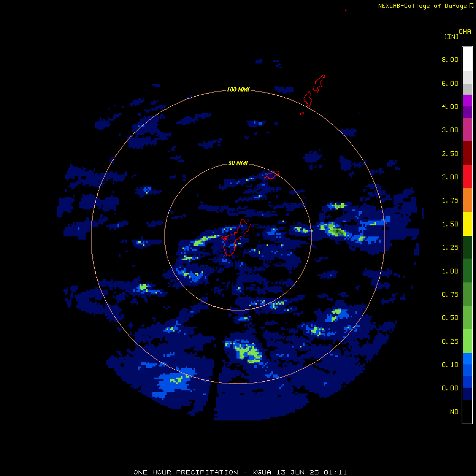
Task: Select the dark red swatch beside 2.50
Action: pyautogui.click(x=467, y=153)
